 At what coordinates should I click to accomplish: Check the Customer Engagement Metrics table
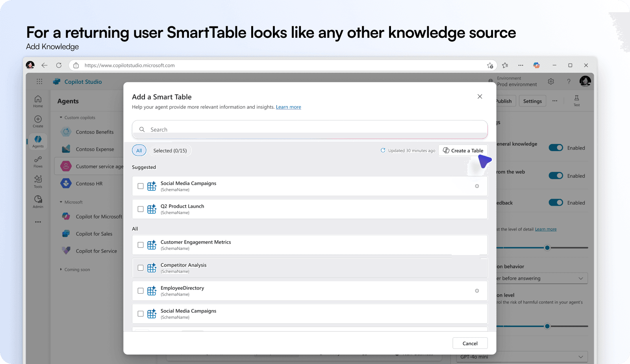[x=141, y=245]
